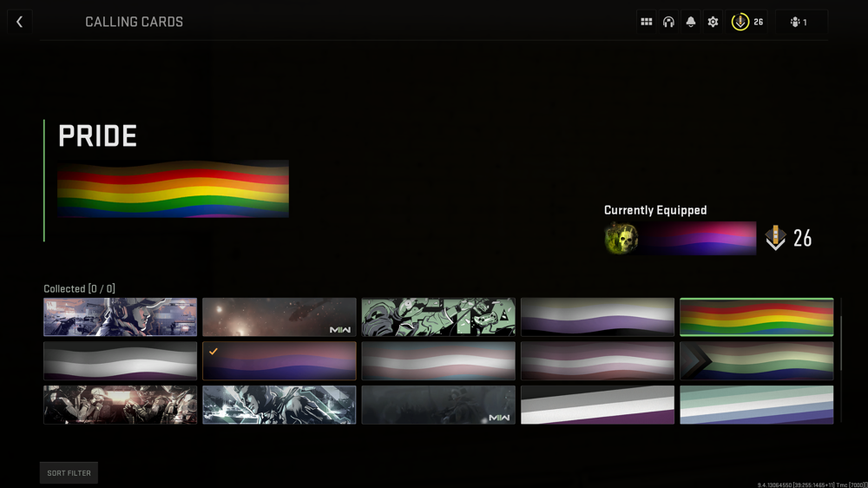Image resolution: width=868 pixels, height=488 pixels.
Task: Click the large Pride flag preview image
Action: click(173, 189)
